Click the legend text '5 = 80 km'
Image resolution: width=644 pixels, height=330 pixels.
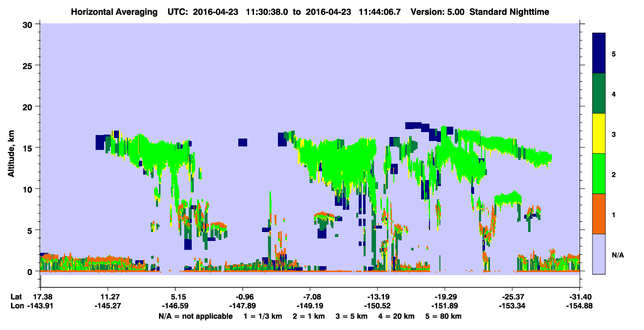(x=443, y=316)
